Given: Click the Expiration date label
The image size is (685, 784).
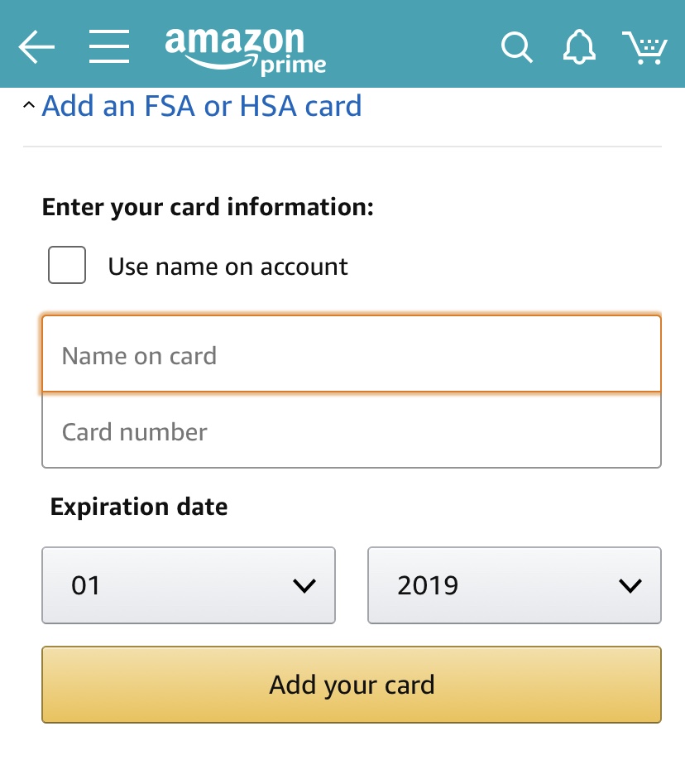Looking at the screenshot, I should click(139, 506).
